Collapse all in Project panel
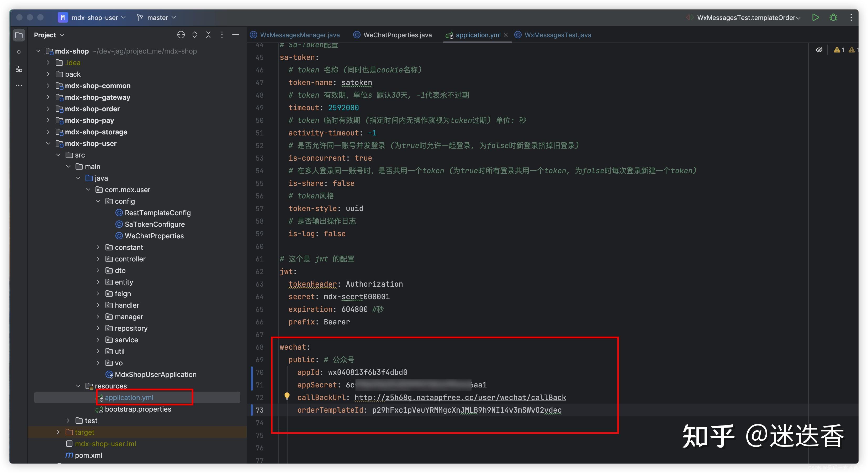Screen dimensions: 868x473 pos(208,35)
